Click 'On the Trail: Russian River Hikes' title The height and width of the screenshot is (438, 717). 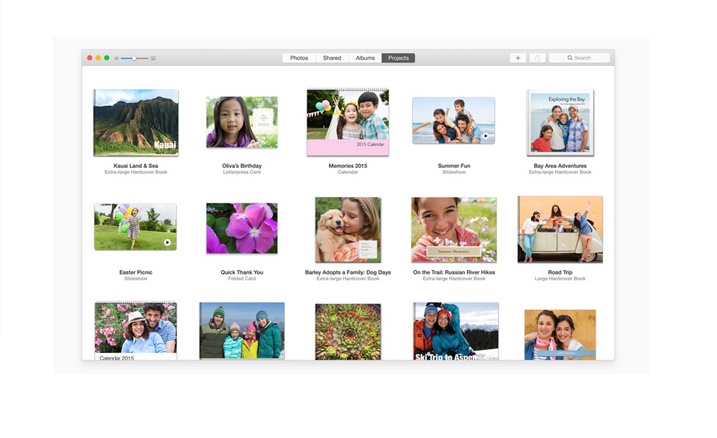[x=454, y=272]
